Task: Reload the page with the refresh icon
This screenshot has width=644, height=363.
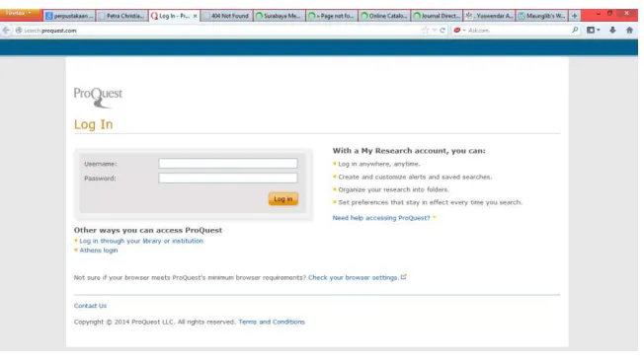Action: point(443,31)
